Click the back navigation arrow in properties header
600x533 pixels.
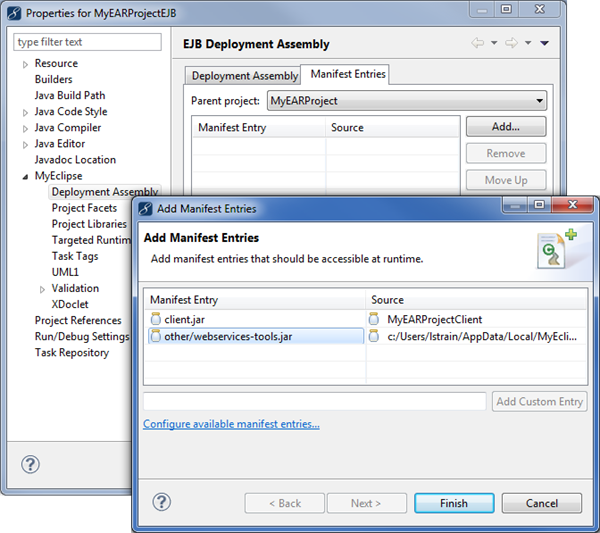pos(478,44)
